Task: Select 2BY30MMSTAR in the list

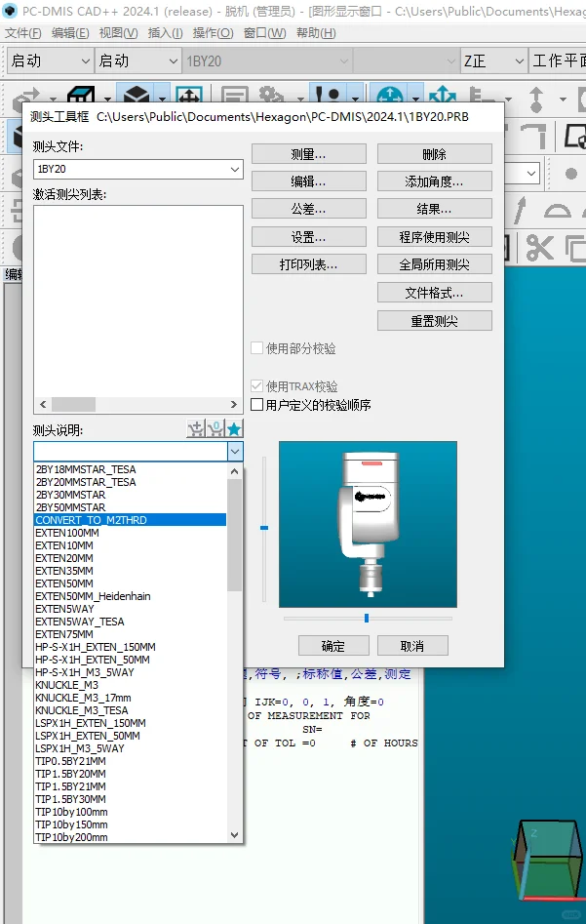Action: (130, 495)
